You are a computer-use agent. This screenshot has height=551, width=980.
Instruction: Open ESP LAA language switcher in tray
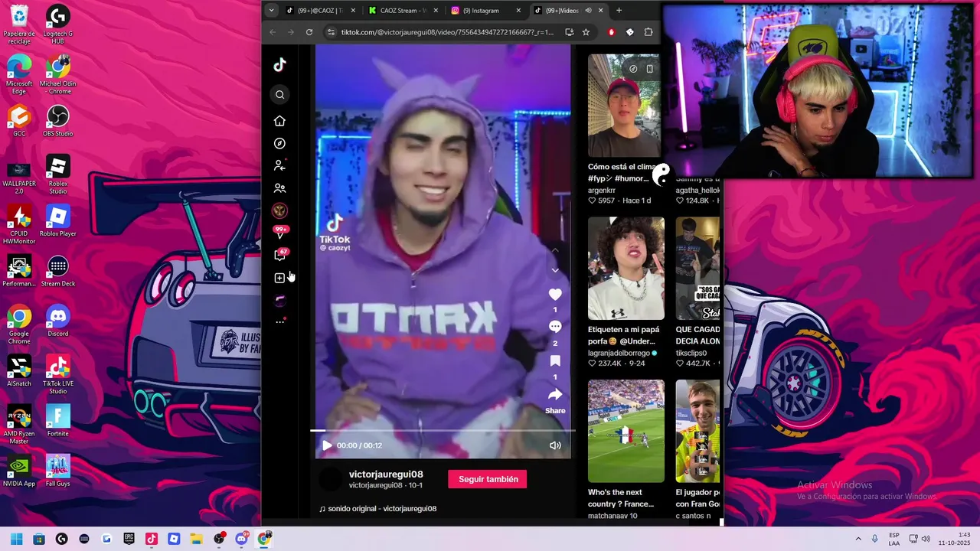coord(894,539)
